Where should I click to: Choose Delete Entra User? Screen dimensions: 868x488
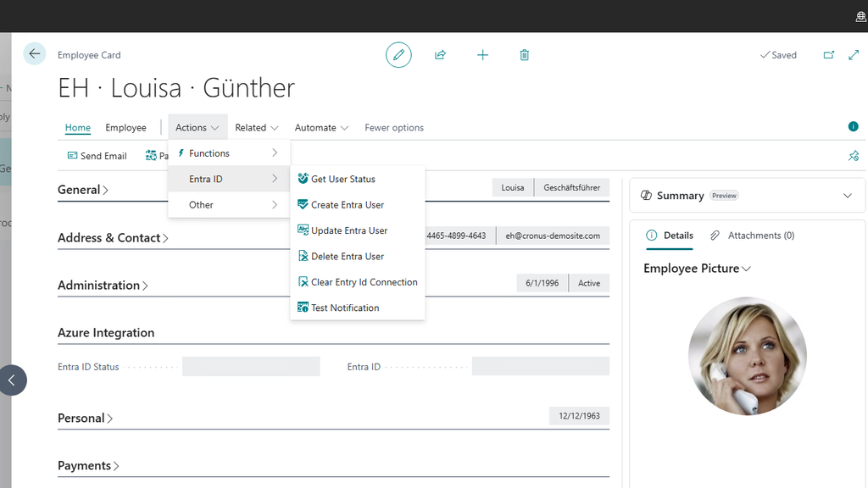click(x=358, y=256)
